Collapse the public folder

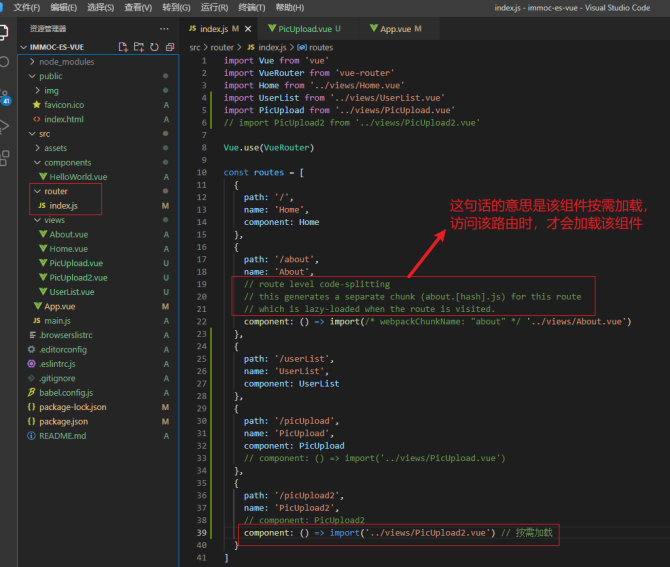click(x=32, y=76)
